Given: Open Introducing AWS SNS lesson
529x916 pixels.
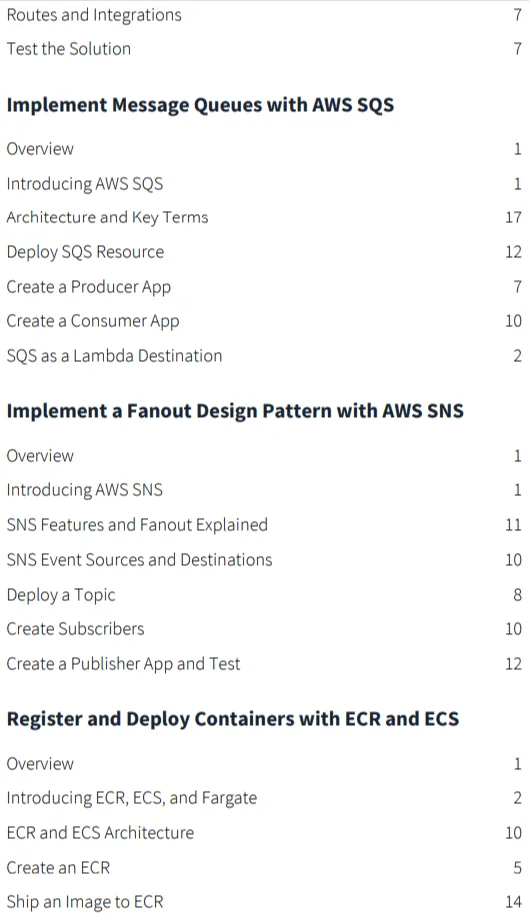Looking at the screenshot, I should click(85, 490).
